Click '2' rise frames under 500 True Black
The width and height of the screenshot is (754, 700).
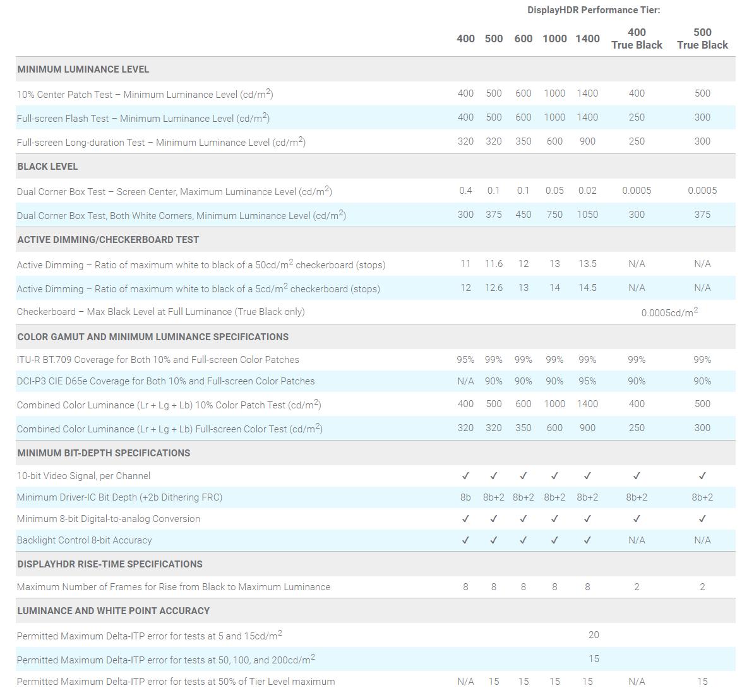702,587
